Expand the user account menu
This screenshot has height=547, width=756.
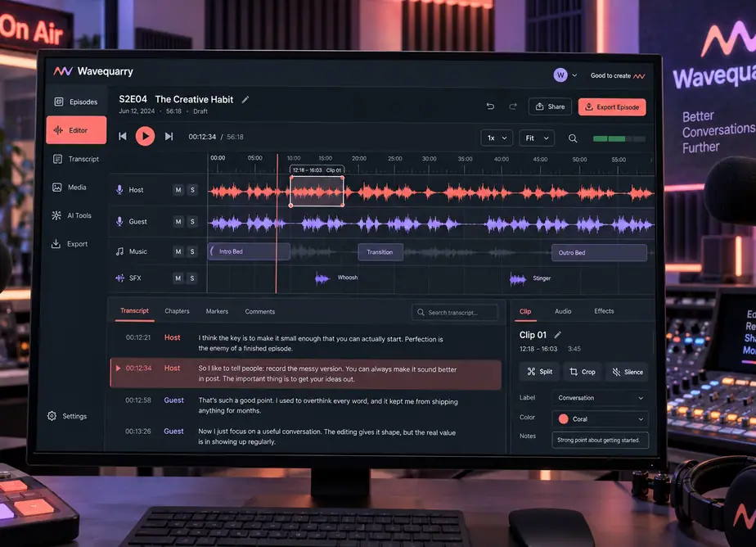click(x=565, y=75)
